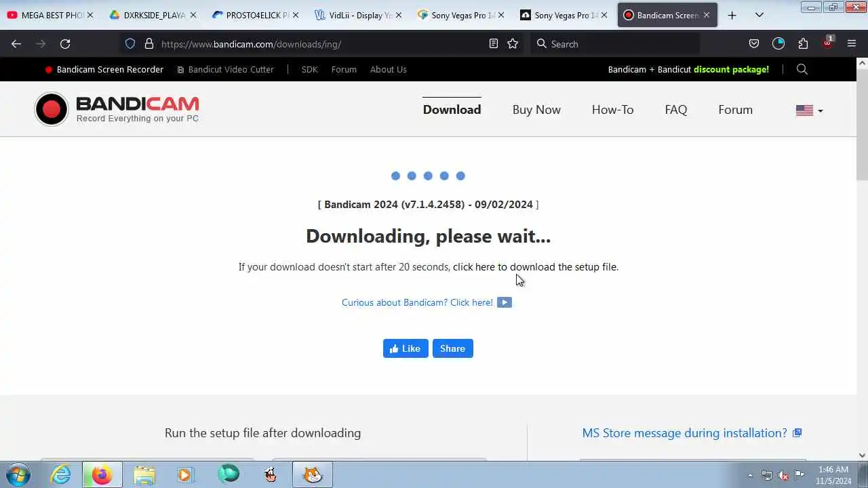
Task: Open the How-To menu item
Action: (612, 110)
